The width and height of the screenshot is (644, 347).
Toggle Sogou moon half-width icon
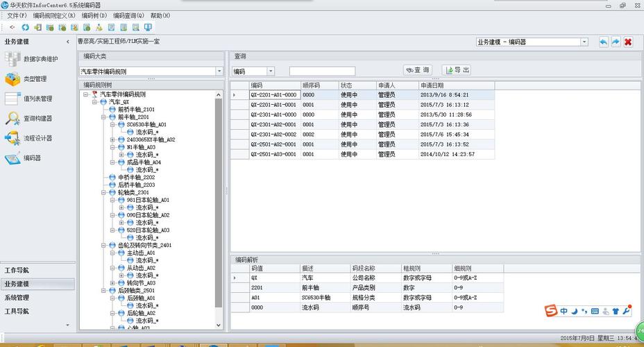click(x=575, y=312)
